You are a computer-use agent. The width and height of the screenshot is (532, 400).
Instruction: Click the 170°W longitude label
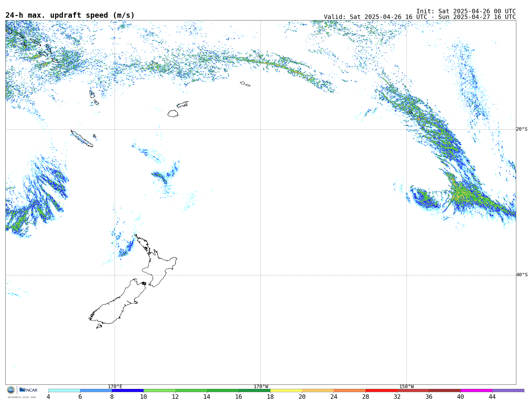coord(261,387)
